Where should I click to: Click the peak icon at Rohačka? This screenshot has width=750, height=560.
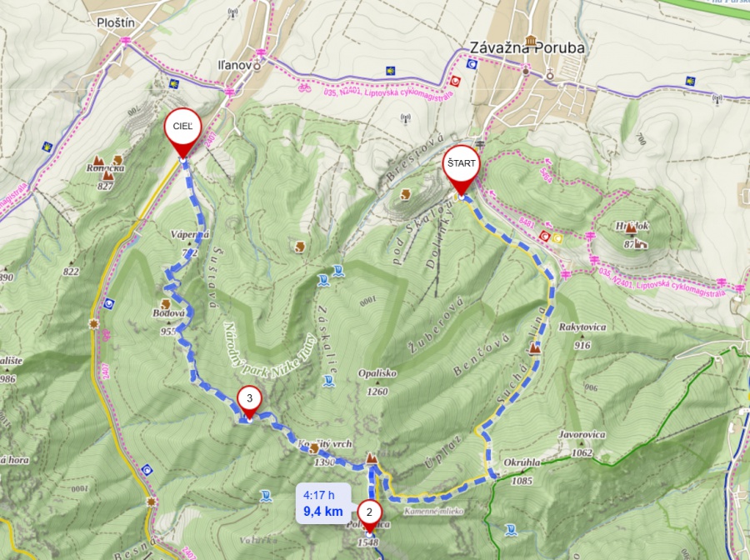pos(99,160)
